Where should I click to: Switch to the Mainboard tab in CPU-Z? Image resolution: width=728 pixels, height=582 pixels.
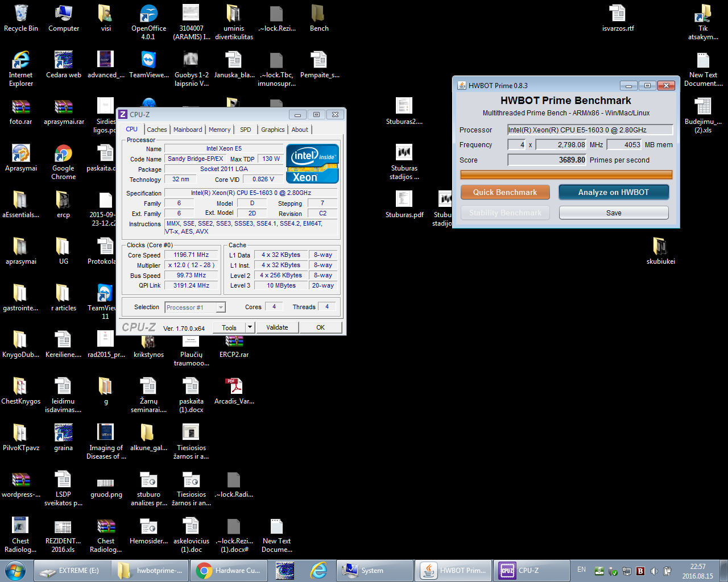188,130
